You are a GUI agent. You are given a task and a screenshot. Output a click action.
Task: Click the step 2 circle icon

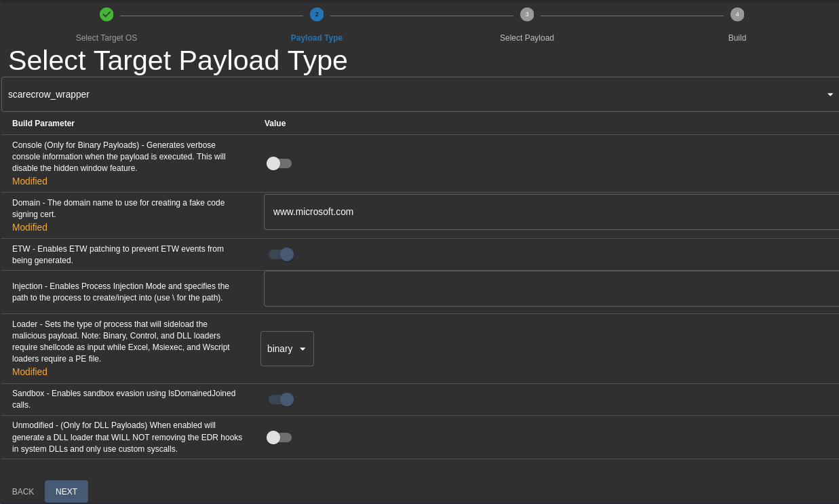[317, 14]
